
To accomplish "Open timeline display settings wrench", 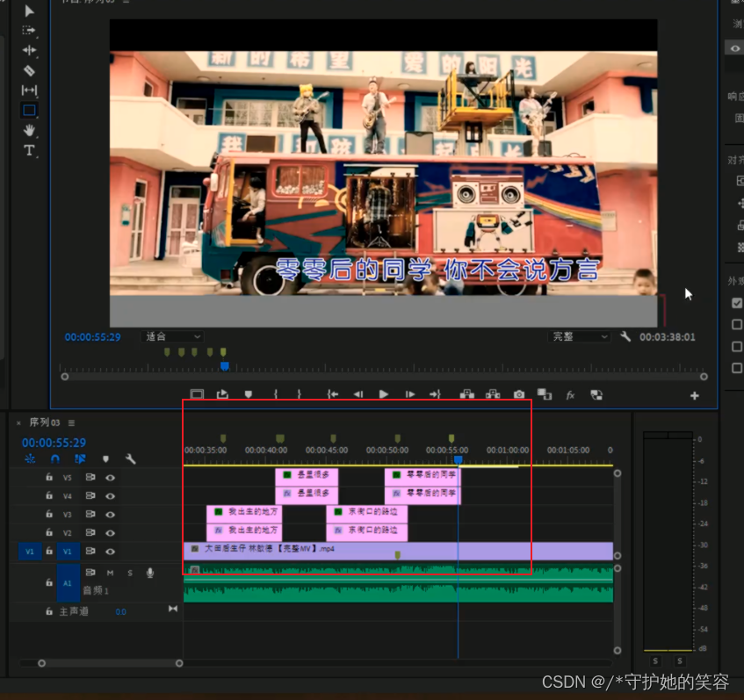I will click(x=131, y=459).
